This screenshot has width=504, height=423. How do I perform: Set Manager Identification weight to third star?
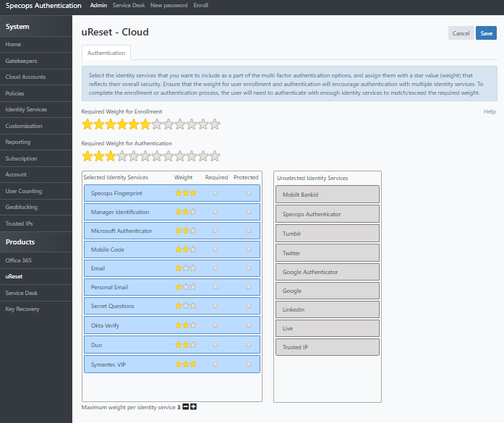coord(193,212)
